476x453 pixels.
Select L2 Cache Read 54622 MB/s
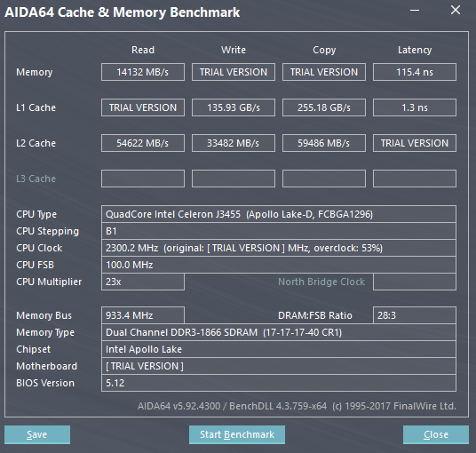tap(143, 143)
